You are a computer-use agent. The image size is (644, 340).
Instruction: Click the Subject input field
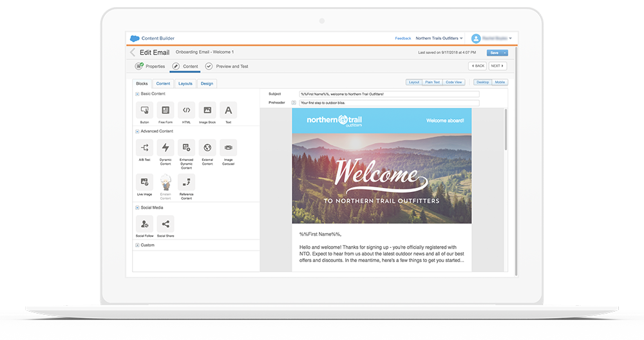[x=389, y=94]
